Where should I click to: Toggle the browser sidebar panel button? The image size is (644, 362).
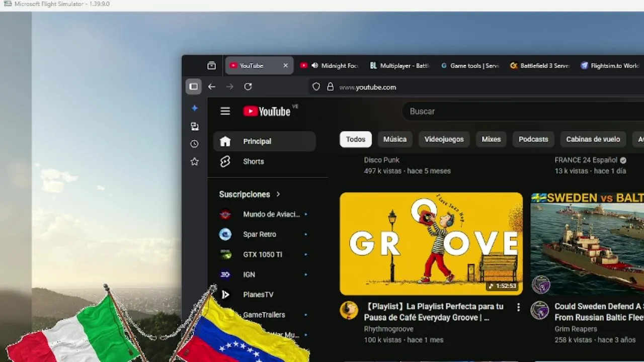194,86
